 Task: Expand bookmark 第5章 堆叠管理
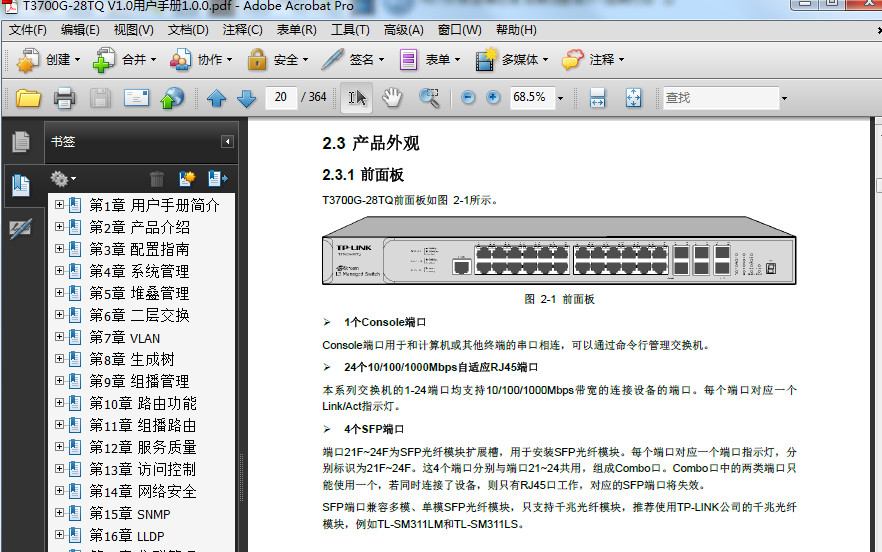[59, 293]
